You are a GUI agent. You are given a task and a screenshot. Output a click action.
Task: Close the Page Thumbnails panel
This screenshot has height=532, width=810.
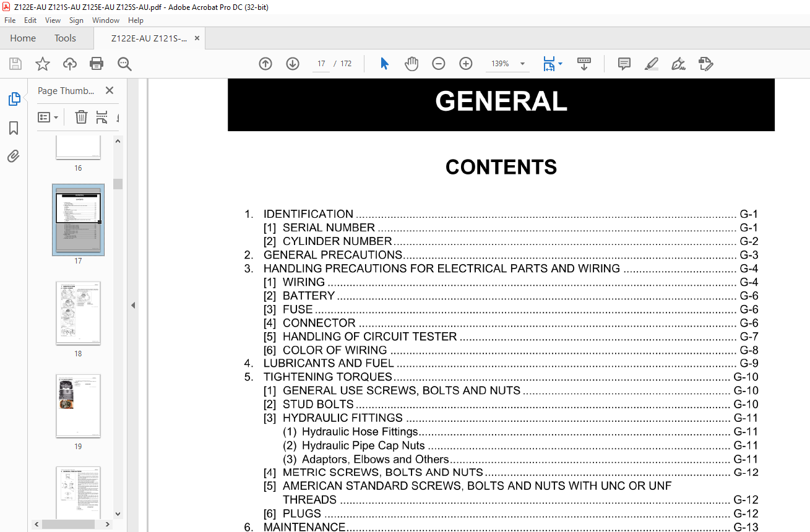[110, 90]
